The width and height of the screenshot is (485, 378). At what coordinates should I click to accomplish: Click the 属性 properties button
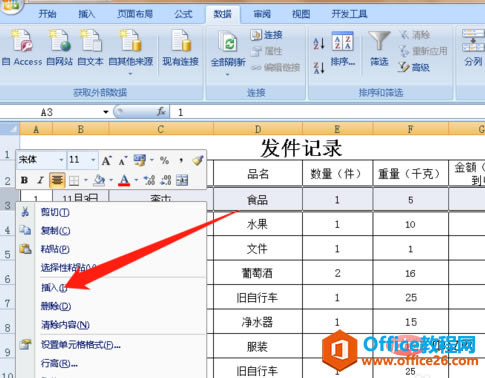266,51
